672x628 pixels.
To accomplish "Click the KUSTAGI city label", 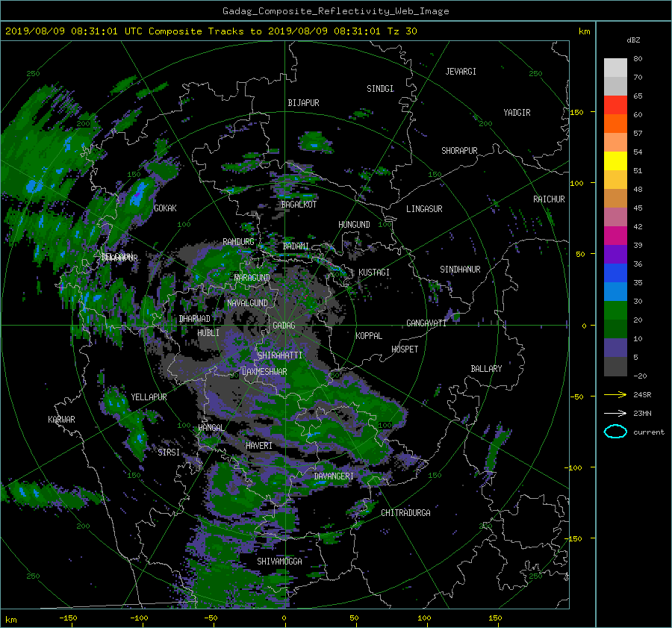I will coord(374,273).
